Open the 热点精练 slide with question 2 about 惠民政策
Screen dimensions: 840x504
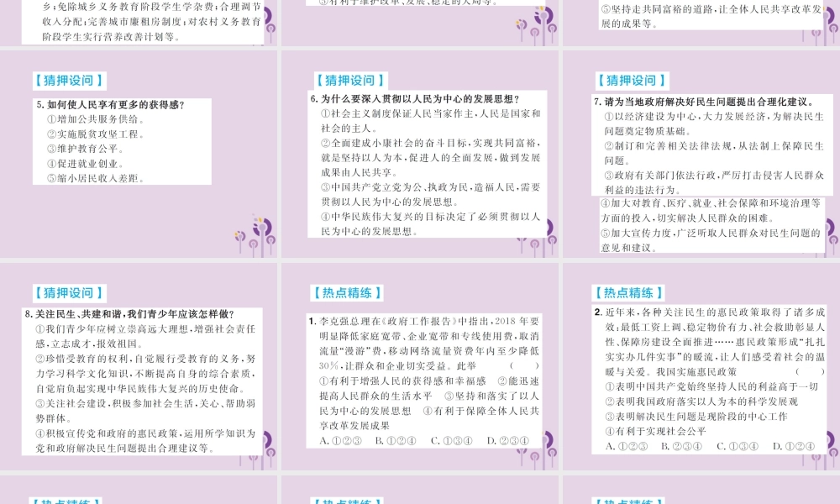pos(701,366)
